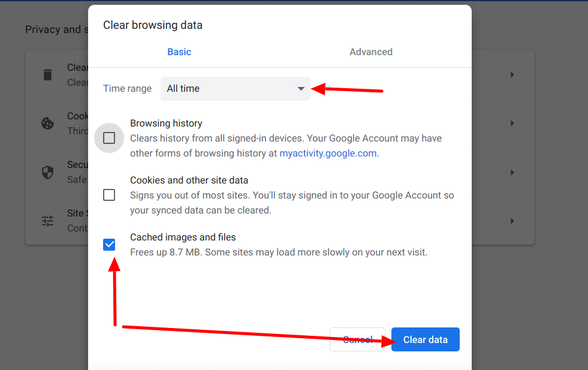Click the site settings sliders icon

click(x=47, y=221)
